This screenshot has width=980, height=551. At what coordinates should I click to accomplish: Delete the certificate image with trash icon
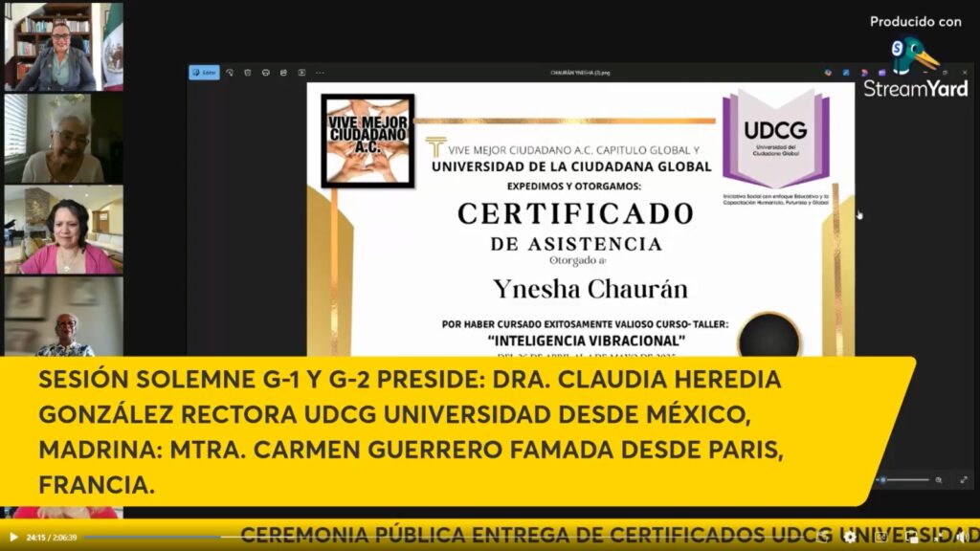(248, 73)
